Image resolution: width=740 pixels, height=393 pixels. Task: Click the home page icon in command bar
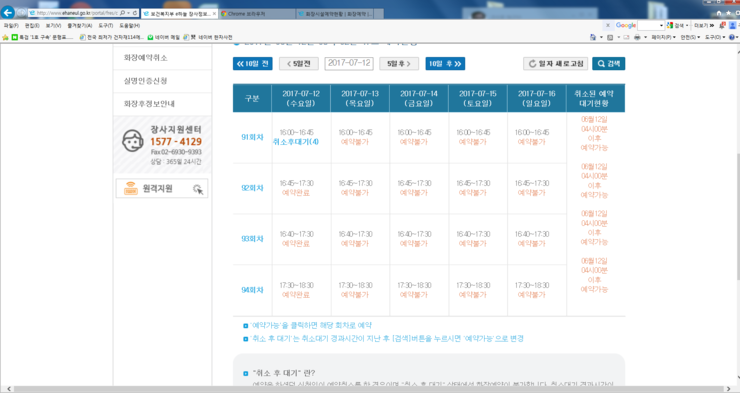(593, 37)
